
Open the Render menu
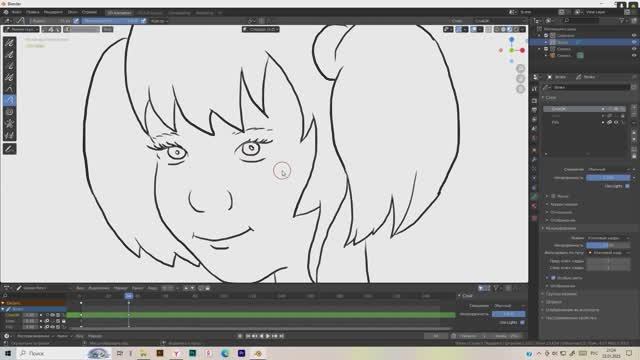coord(53,12)
